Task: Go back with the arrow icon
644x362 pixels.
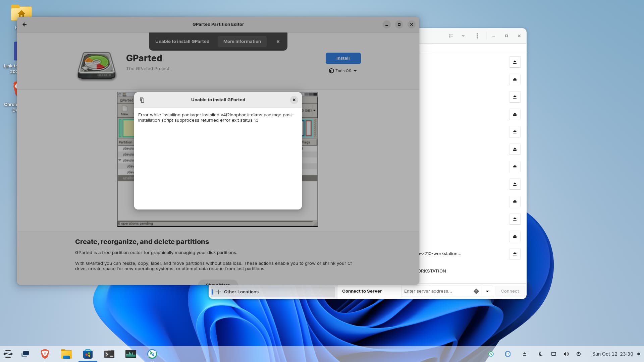Action: pyautogui.click(x=24, y=24)
